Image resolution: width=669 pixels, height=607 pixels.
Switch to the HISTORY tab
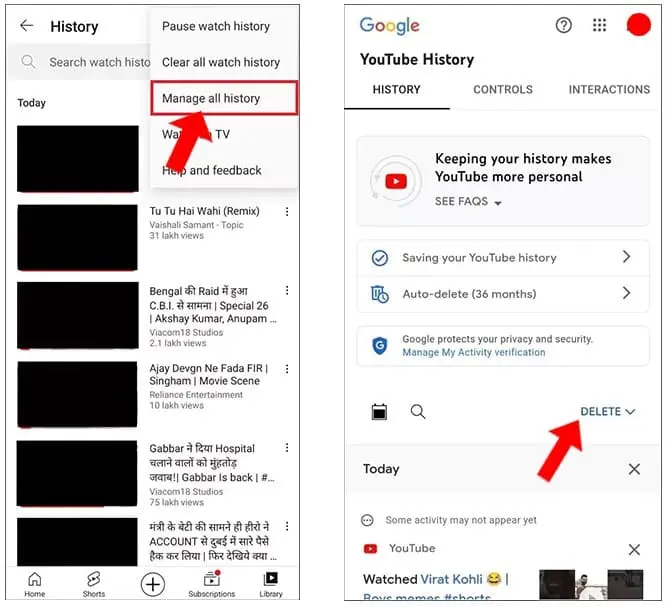point(397,90)
